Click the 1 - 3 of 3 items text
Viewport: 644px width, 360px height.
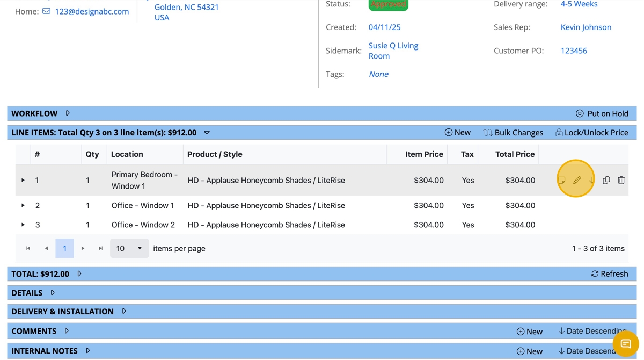pos(598,248)
